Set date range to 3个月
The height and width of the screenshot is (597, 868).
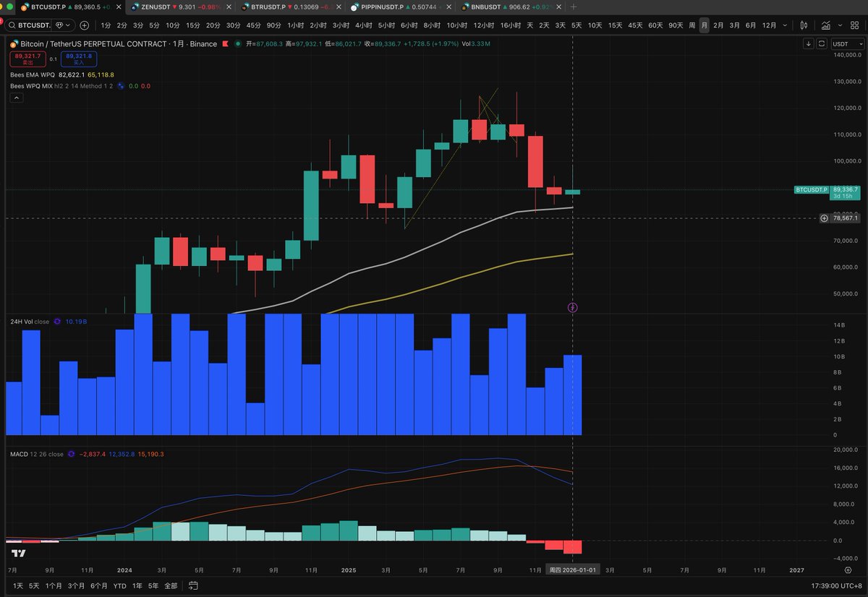(76, 585)
